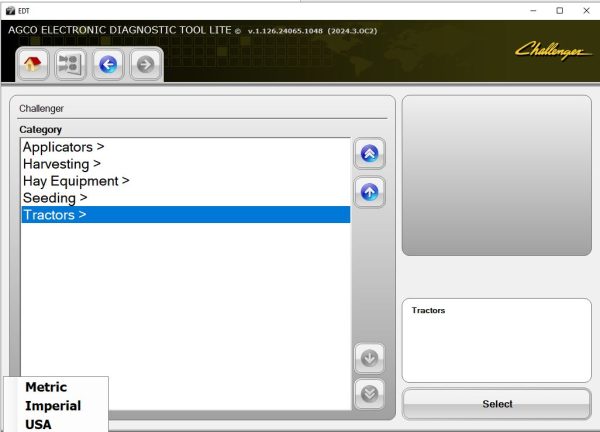
Task: Click the EDT title bar app icon
Action: 10,11
